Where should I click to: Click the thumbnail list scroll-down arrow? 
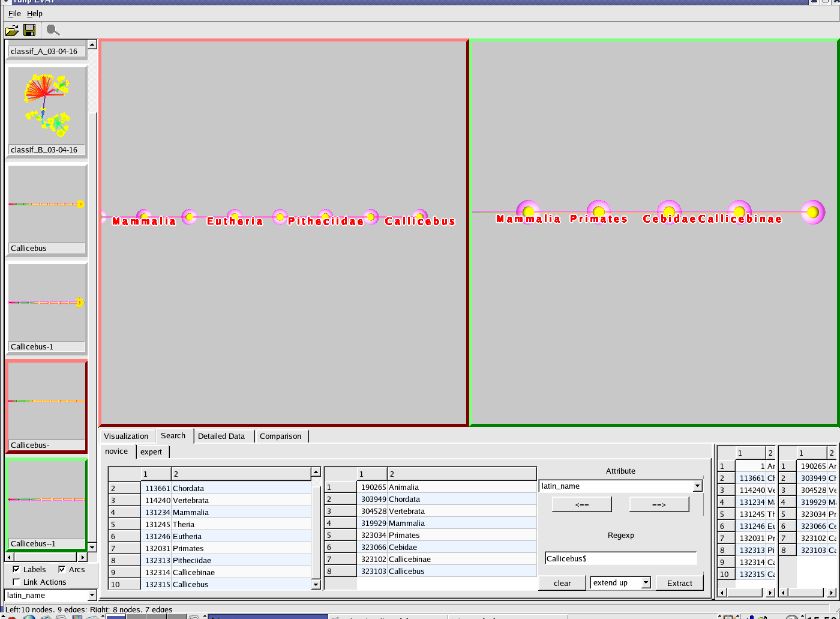(92, 547)
